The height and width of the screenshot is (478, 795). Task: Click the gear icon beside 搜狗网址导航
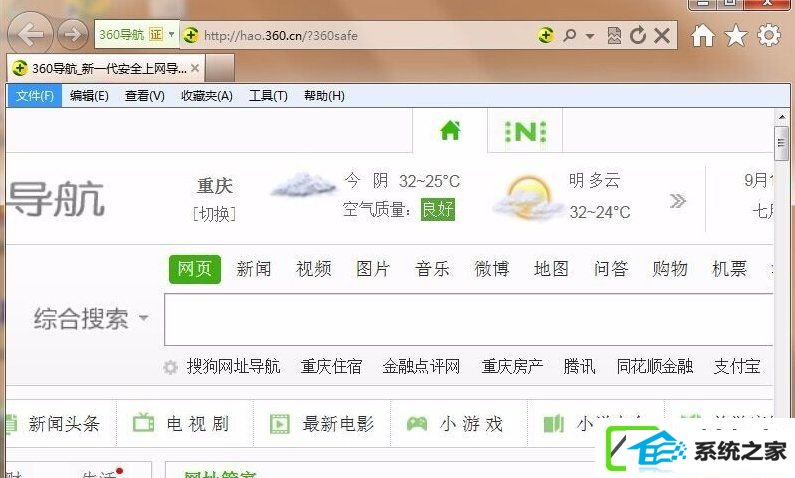tap(170, 367)
